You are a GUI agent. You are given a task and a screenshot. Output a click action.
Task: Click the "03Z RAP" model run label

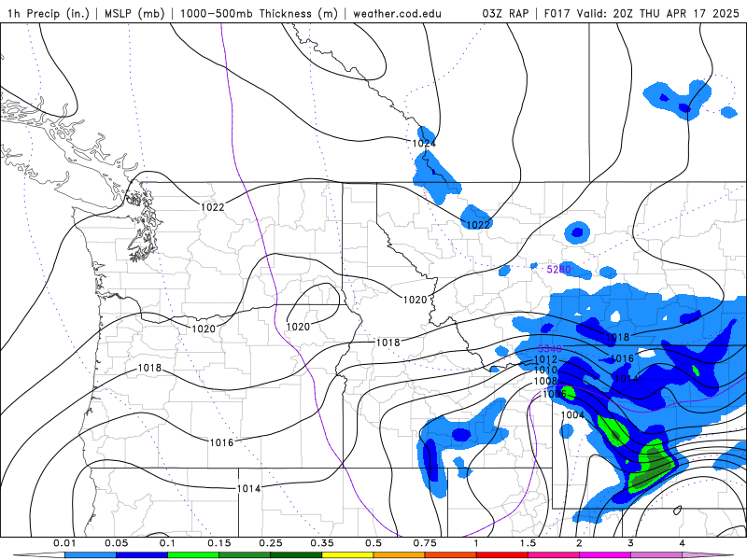click(505, 13)
